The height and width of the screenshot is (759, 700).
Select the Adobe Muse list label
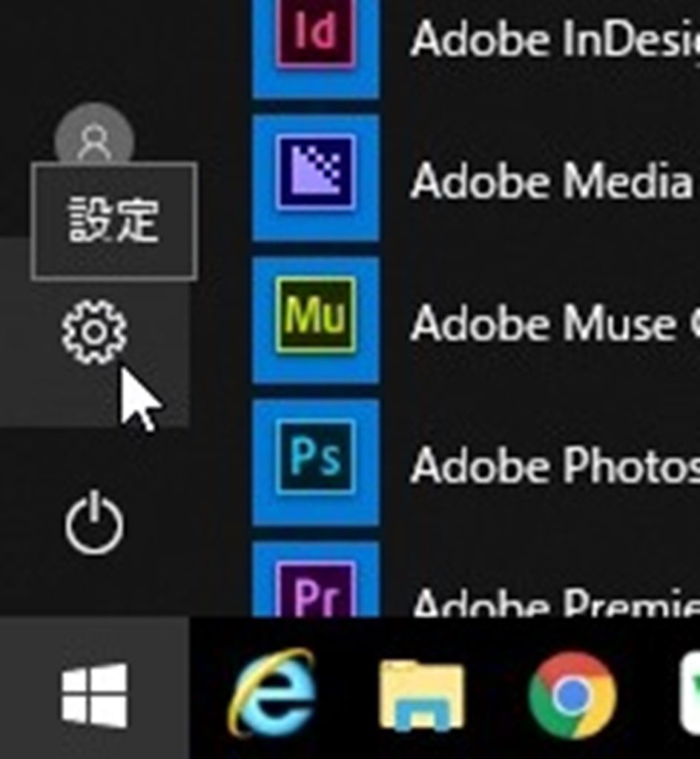point(545,324)
